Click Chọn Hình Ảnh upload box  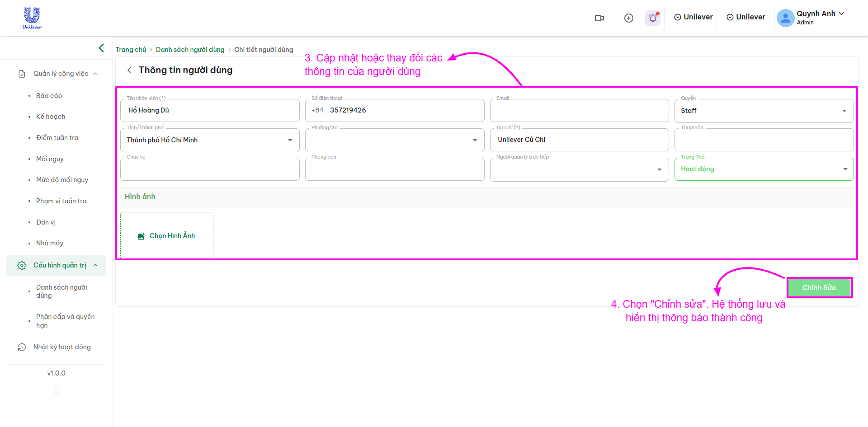point(167,236)
